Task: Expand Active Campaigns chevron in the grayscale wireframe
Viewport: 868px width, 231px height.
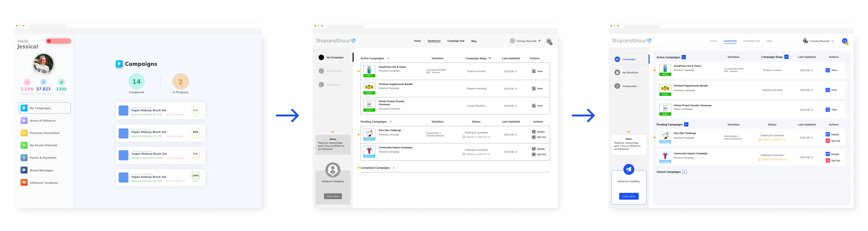Action: pyautogui.click(x=388, y=58)
